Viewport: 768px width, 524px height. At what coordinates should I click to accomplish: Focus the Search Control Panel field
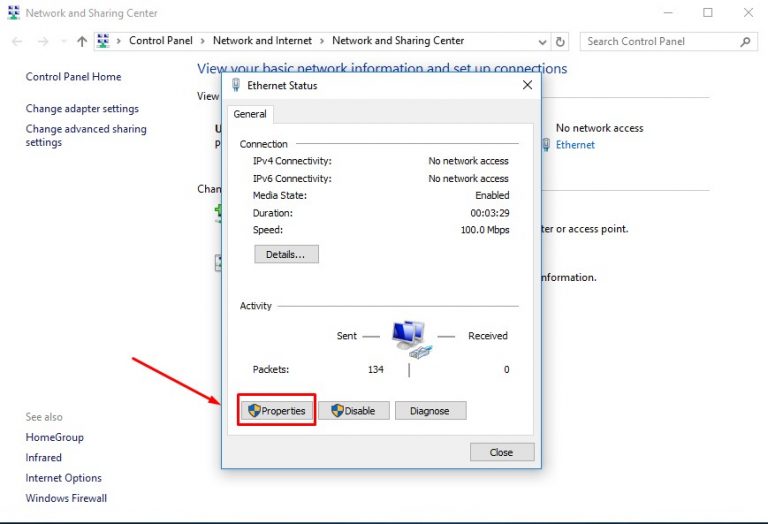[669, 42]
